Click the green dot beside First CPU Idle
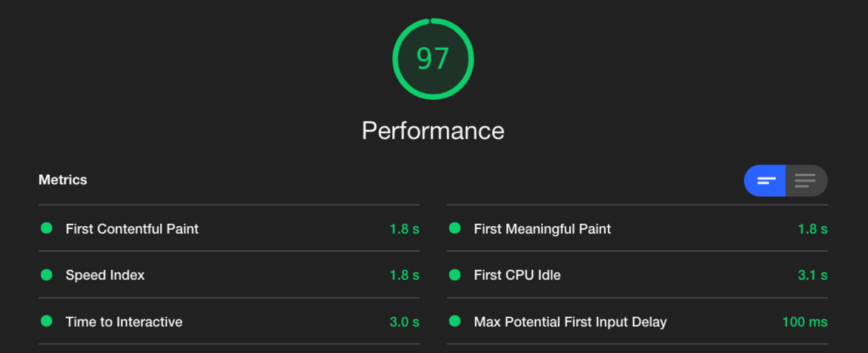Screen dimensions: 868x353 (x=455, y=275)
